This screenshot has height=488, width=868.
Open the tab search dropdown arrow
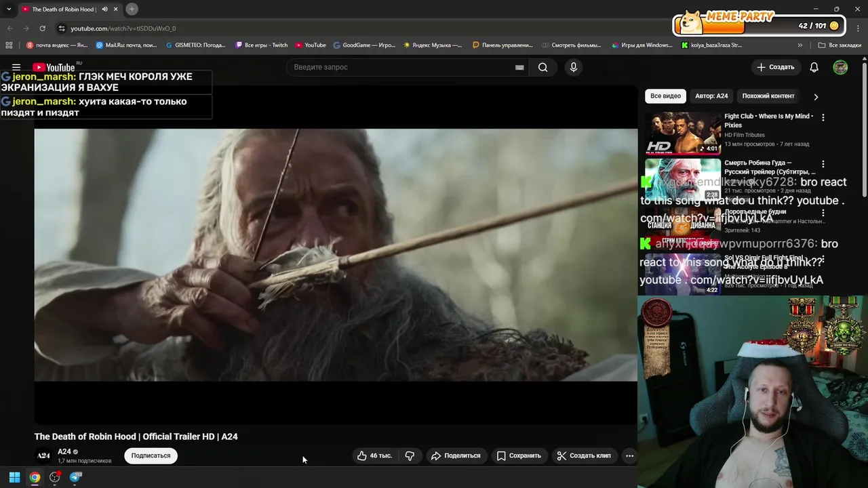point(9,9)
